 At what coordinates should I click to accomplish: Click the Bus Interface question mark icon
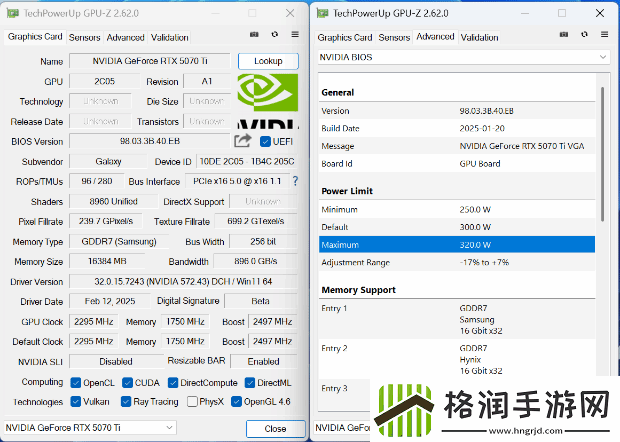coord(295,181)
